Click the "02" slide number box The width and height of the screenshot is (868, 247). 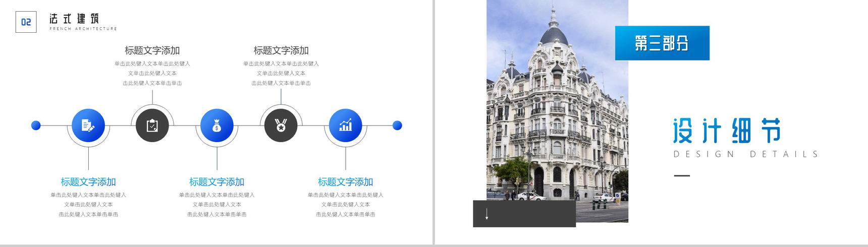(26, 22)
